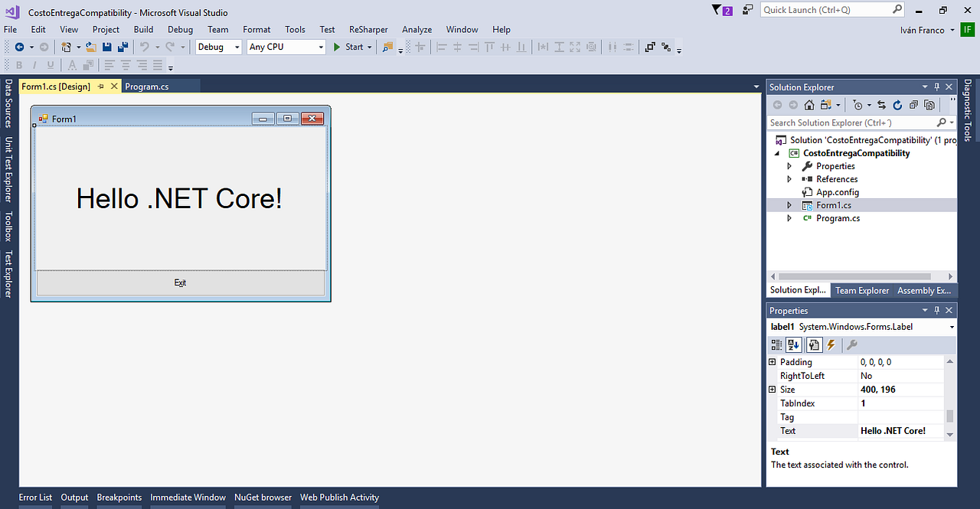Open Collapse All in Solution Explorer
Image resolution: width=980 pixels, height=509 pixels.
[915, 105]
